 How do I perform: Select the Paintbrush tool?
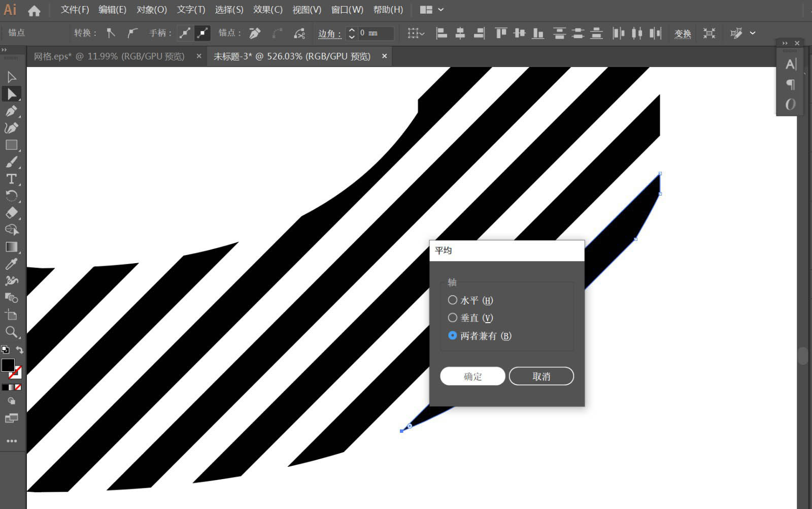tap(12, 162)
